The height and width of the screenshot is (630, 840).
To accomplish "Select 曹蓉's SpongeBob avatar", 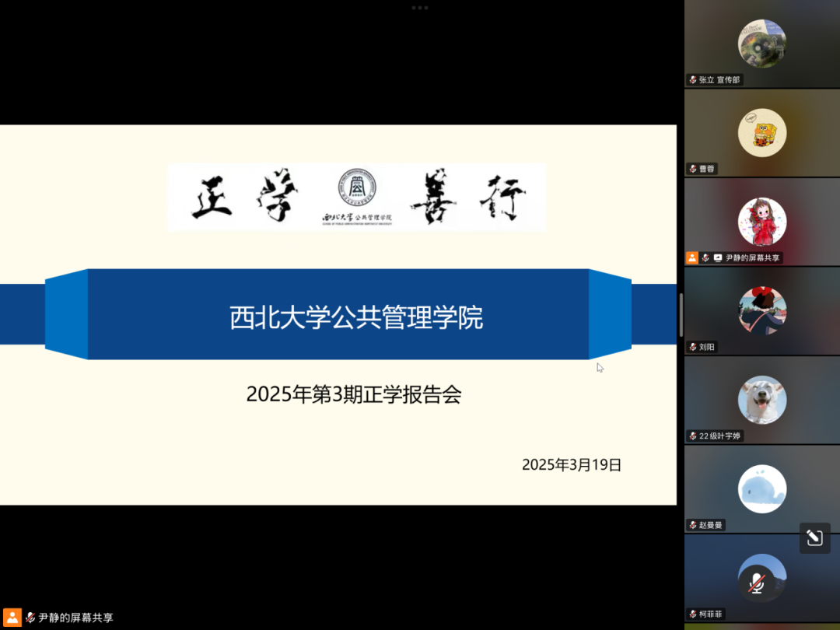I will coord(761,132).
